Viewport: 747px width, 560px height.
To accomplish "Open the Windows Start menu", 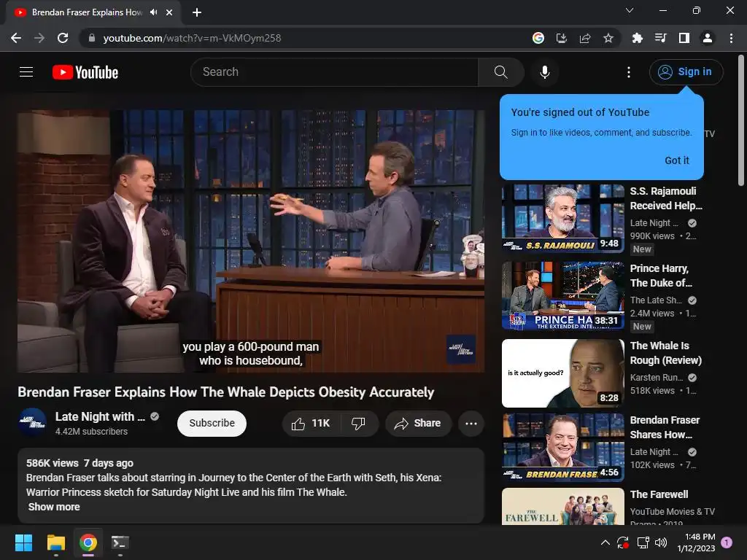I will coord(23,542).
